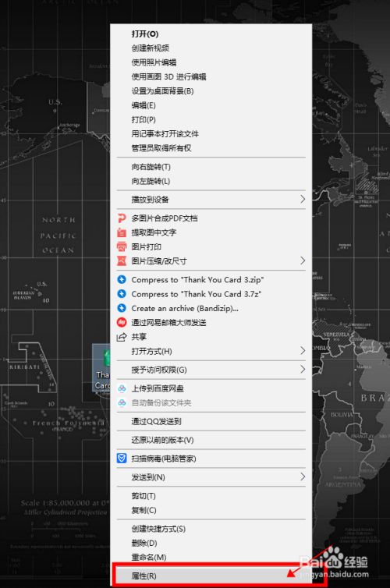Choose 打开(O) from context menu

(x=211, y=34)
